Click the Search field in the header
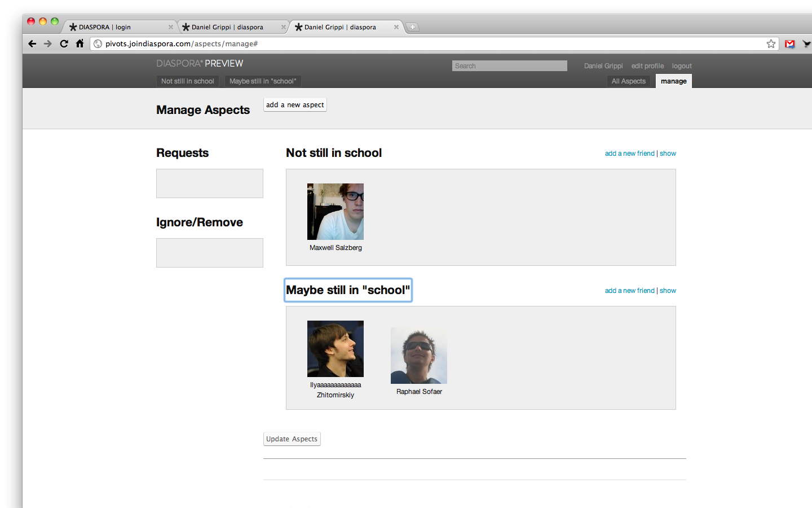The height and width of the screenshot is (508, 812). coord(509,66)
